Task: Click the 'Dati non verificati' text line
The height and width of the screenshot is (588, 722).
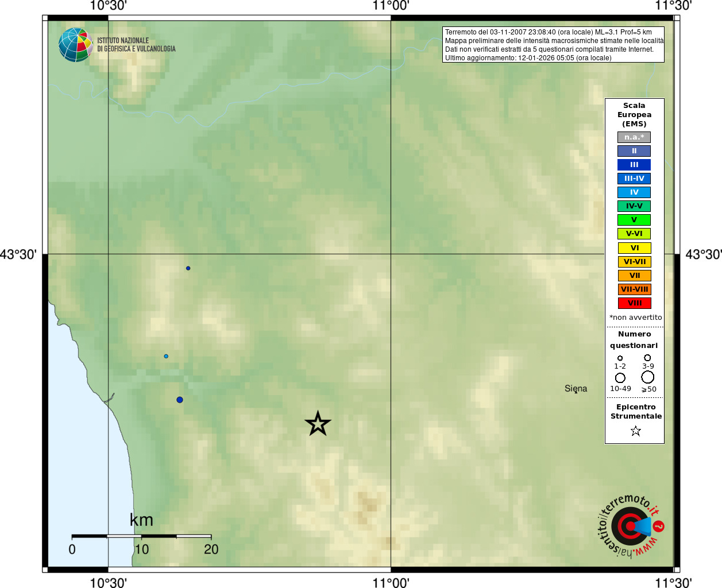Action: click(x=549, y=49)
